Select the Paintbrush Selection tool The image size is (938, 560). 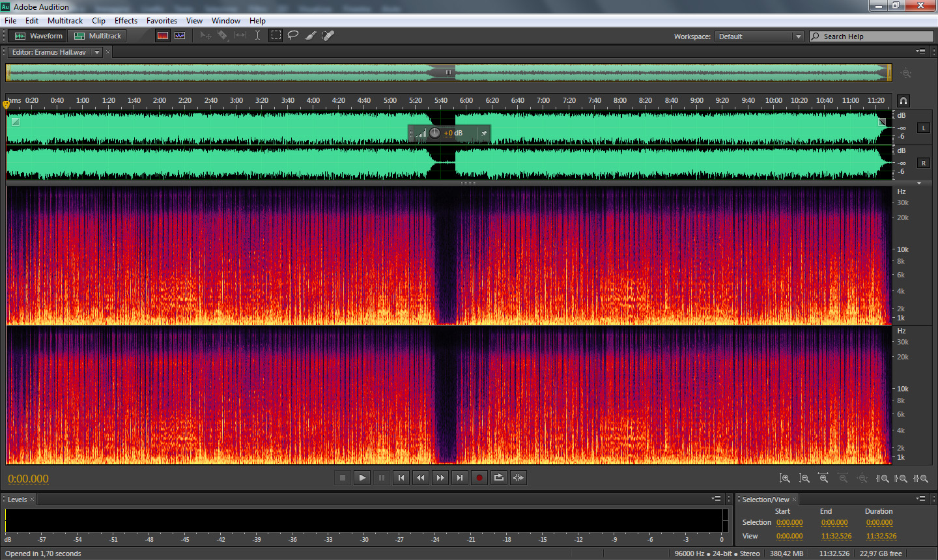tap(311, 36)
